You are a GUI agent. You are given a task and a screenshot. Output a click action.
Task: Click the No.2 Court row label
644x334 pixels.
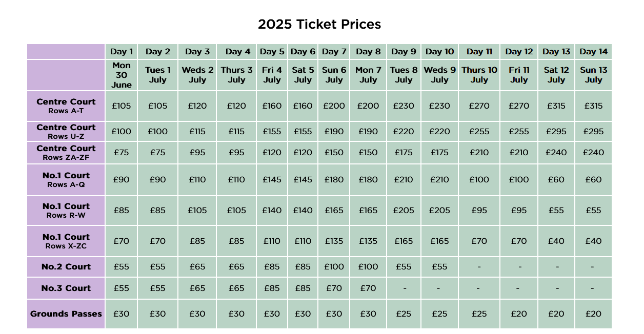[66, 266]
